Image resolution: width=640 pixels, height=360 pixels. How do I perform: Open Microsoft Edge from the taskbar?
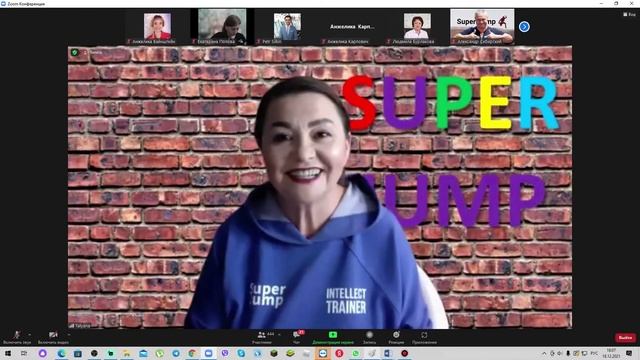[x=61, y=353]
